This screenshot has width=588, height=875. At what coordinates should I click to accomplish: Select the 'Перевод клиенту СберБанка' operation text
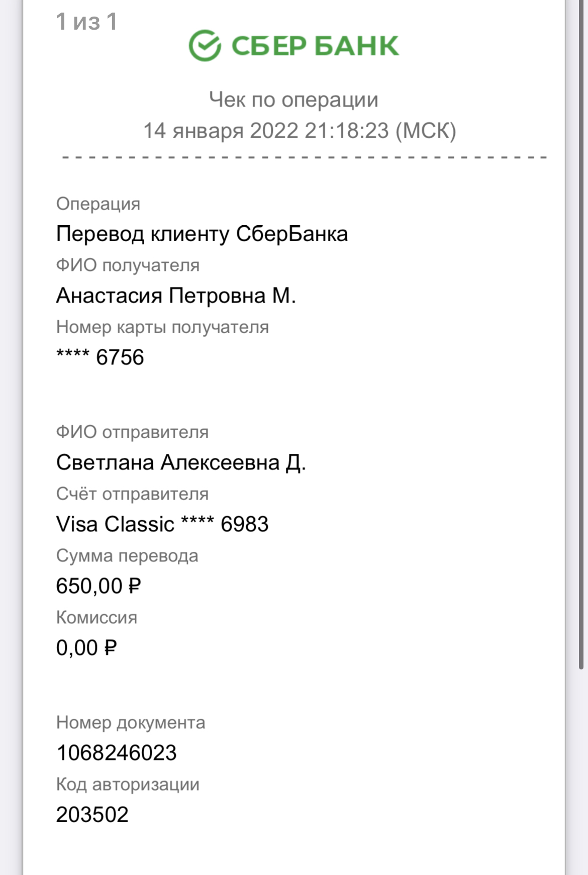coord(202,234)
